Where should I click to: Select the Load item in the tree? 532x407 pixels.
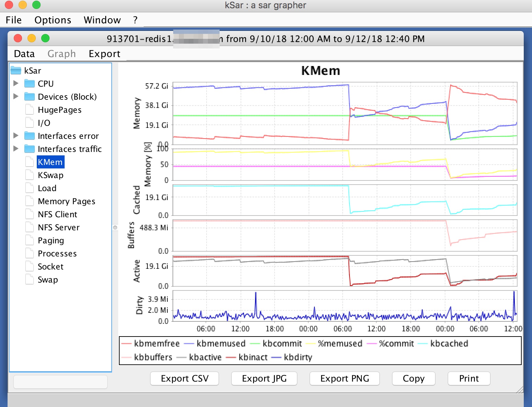pos(47,188)
